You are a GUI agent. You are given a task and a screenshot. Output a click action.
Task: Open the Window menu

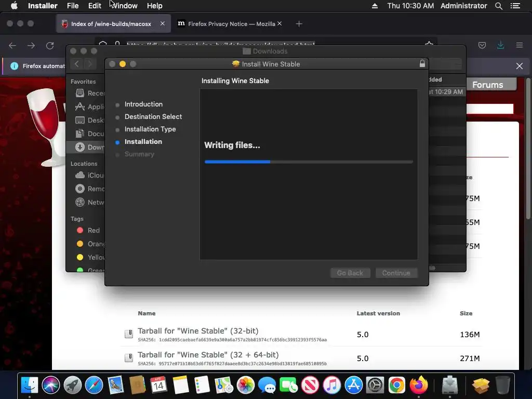point(124,6)
